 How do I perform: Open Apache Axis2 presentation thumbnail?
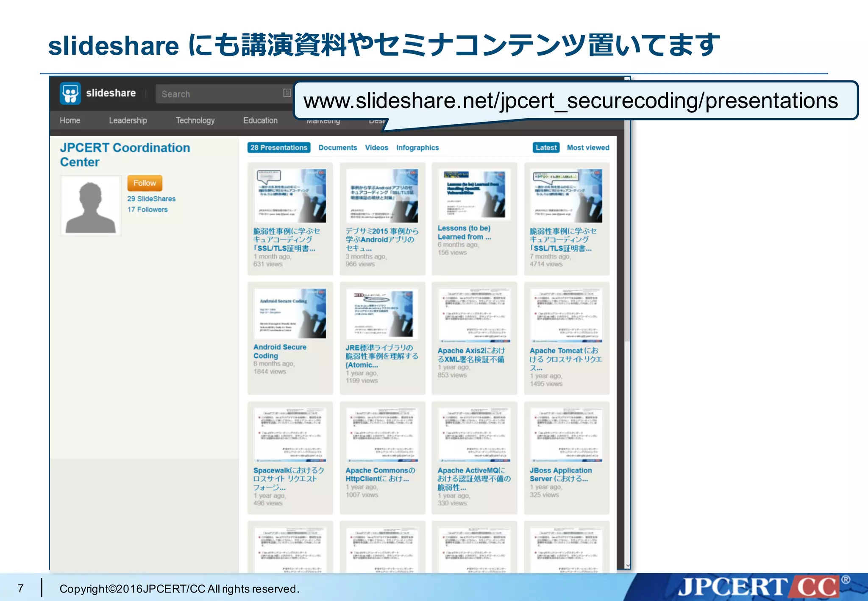[x=474, y=316]
